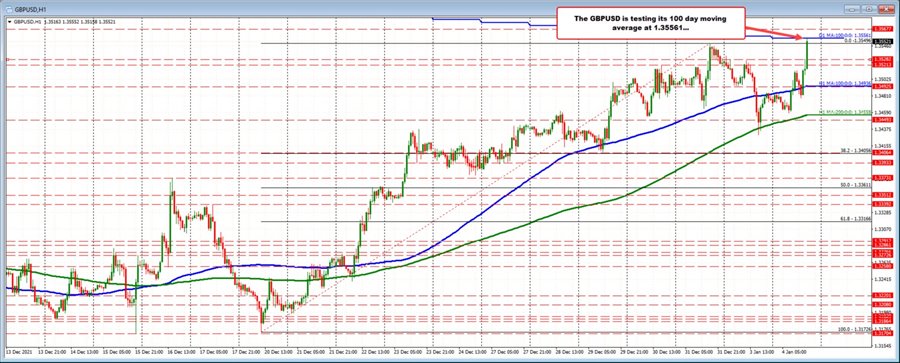Click the Fibonacci 50.0 - 1.33611 label
The image size is (900, 363).
(856, 185)
